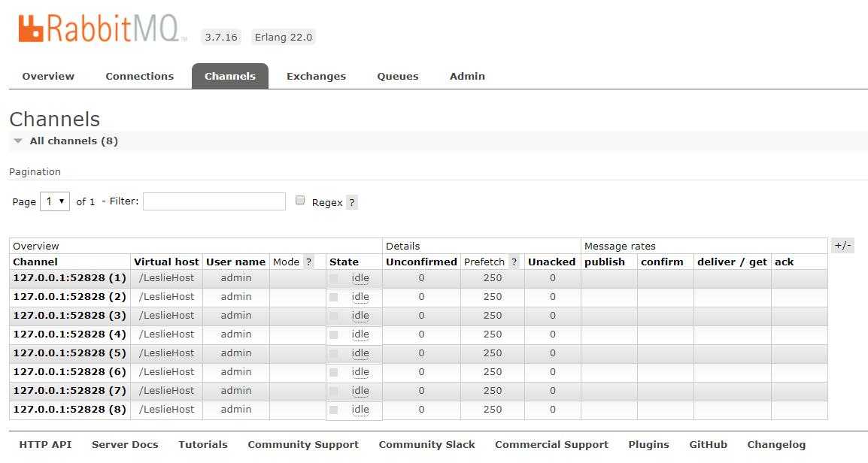The height and width of the screenshot is (463, 868).
Task: Click the admin user cell of channel (5)
Action: coord(236,353)
